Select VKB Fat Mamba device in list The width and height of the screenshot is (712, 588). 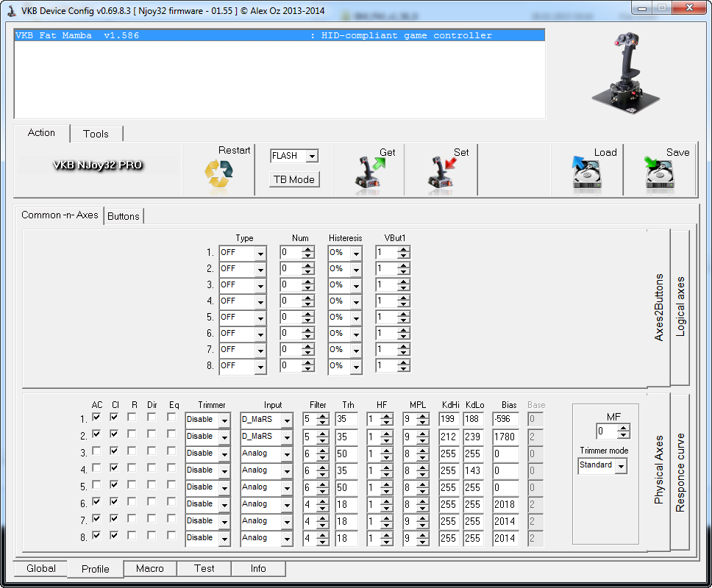pyautogui.click(x=280, y=35)
